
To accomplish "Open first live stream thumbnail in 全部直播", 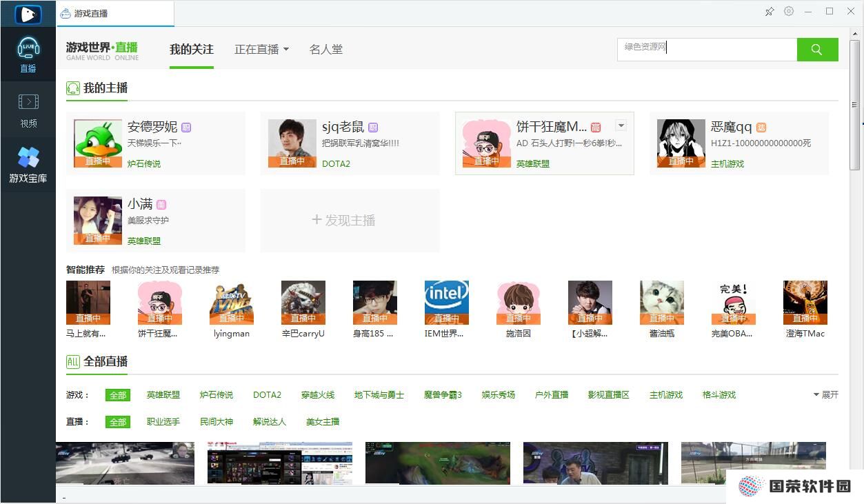I will 125,463.
